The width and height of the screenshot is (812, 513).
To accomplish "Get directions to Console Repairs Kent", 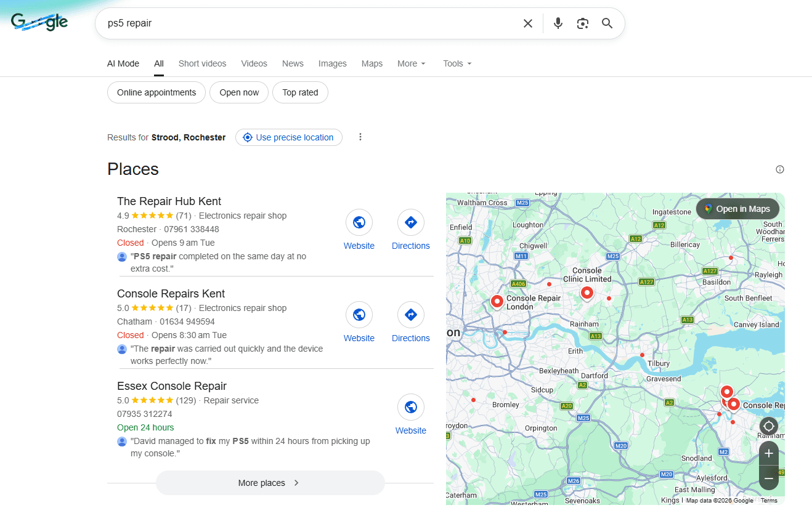I will coord(410,315).
